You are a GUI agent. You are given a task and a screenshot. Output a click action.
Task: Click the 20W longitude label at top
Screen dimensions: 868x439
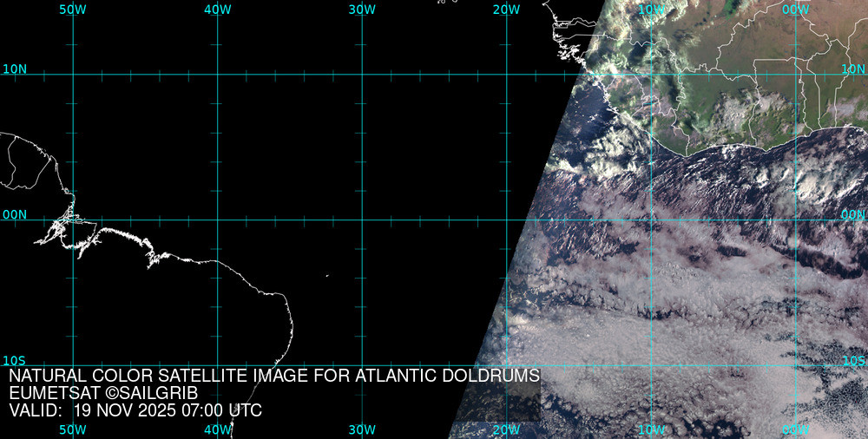[x=506, y=10]
